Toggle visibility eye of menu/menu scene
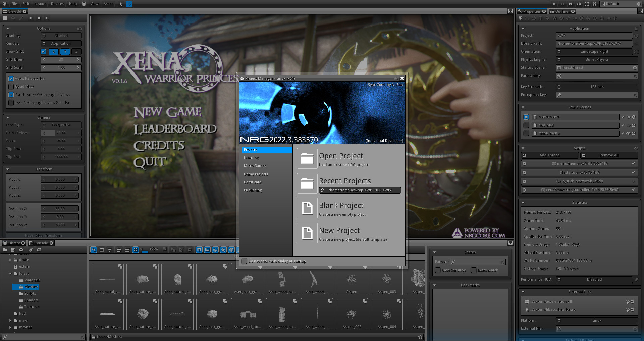The width and height of the screenshot is (644, 341). (x=628, y=133)
